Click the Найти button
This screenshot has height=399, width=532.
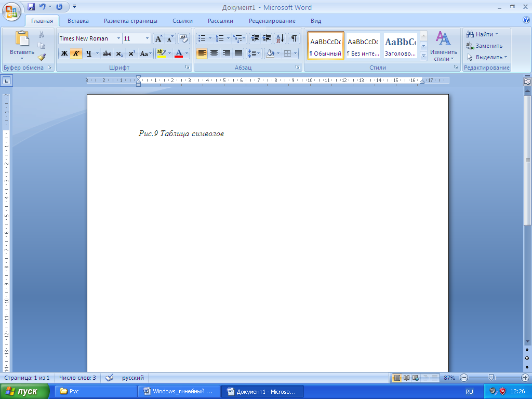482,34
